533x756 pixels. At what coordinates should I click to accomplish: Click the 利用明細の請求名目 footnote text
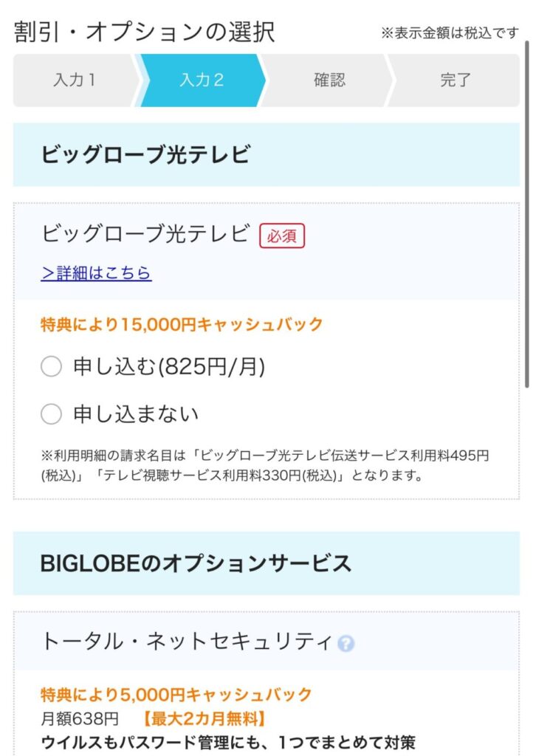click(x=265, y=465)
